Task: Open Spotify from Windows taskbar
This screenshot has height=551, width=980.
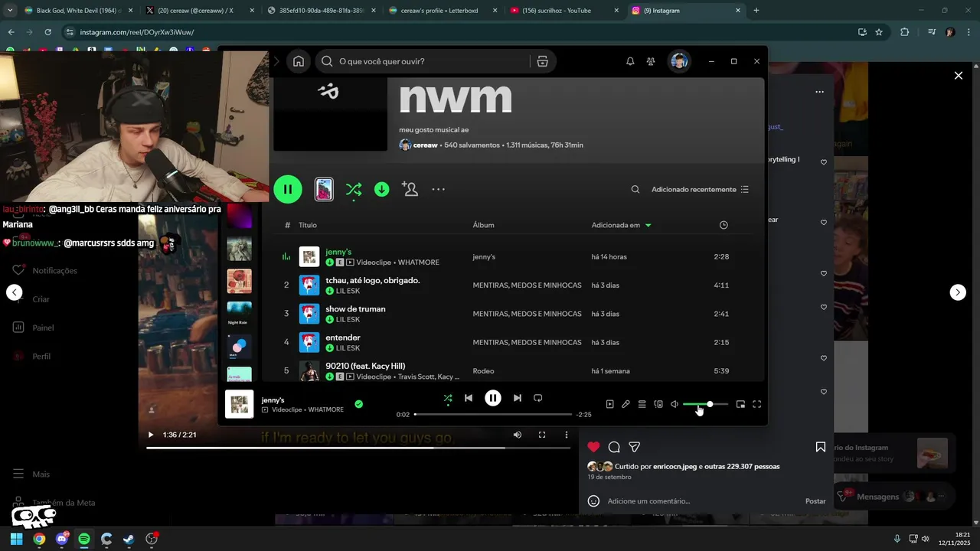Action: [84, 539]
